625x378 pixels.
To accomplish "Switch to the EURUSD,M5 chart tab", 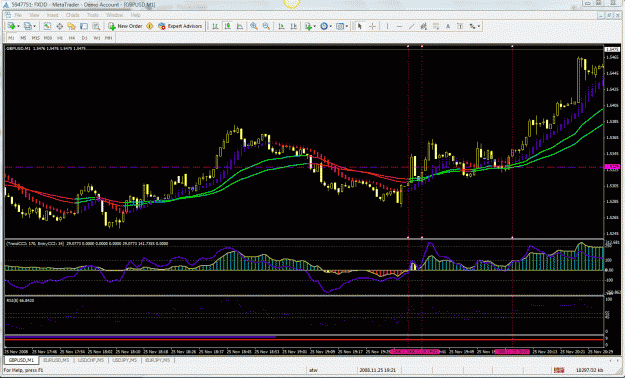I will [x=56, y=360].
